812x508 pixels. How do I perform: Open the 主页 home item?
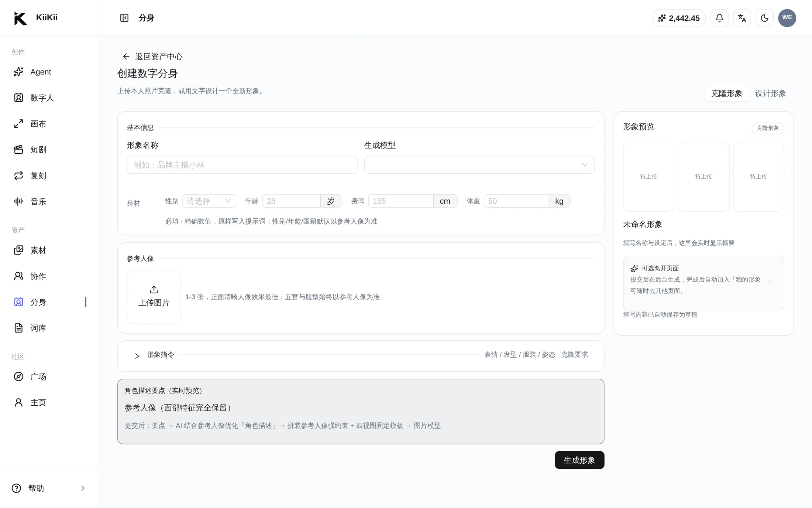tap(49, 402)
